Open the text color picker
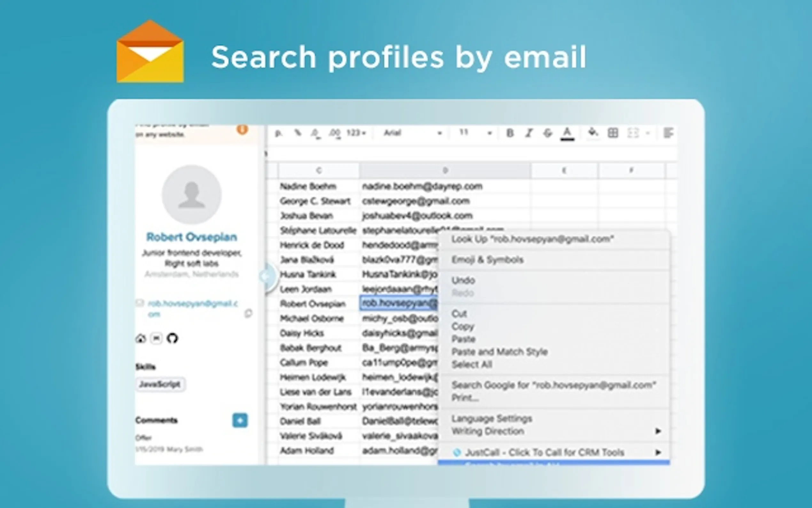 [567, 133]
